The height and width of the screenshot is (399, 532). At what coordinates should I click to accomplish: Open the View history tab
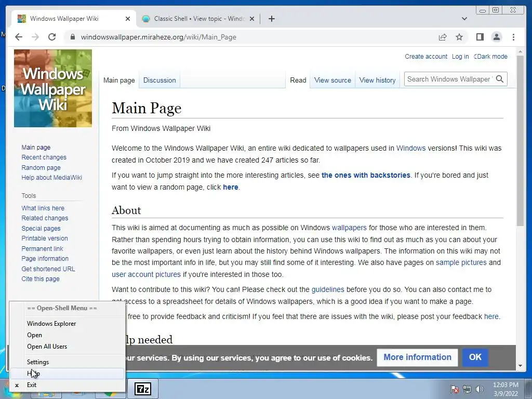(x=377, y=80)
